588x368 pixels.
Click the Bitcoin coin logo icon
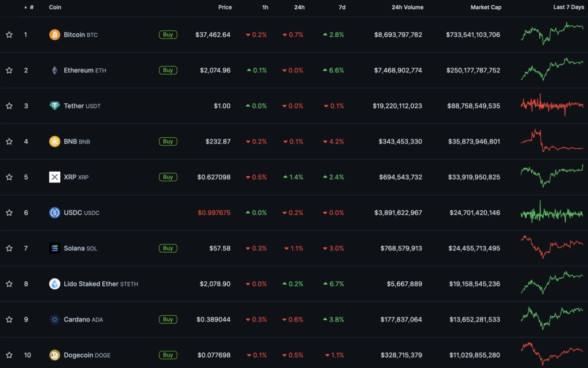(x=55, y=34)
